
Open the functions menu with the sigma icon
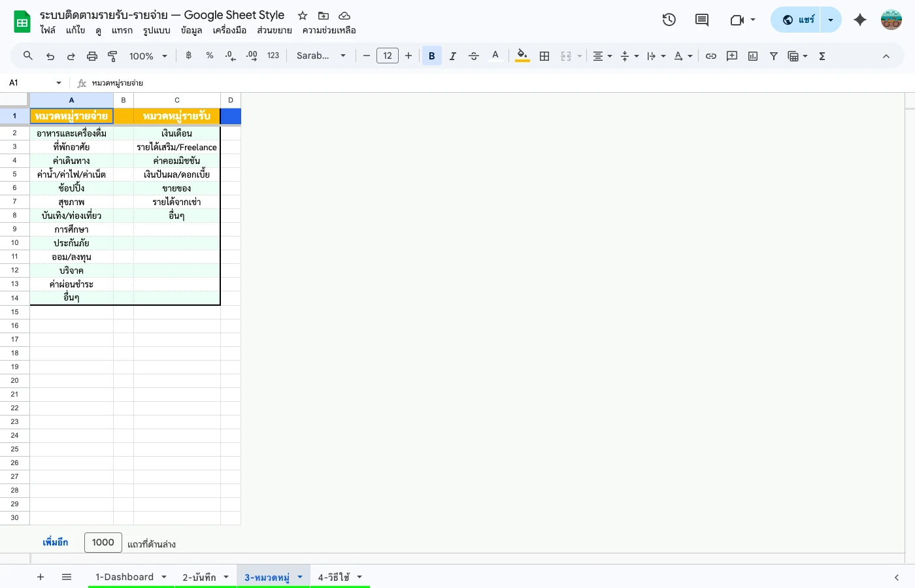click(x=822, y=56)
